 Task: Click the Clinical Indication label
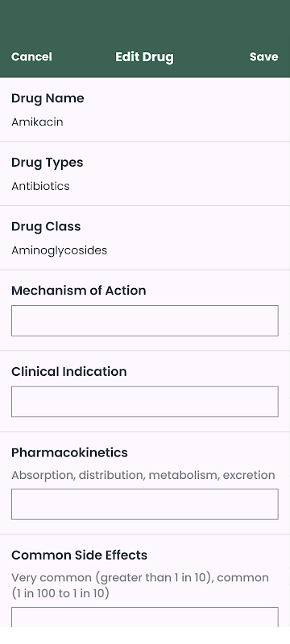[69, 371]
